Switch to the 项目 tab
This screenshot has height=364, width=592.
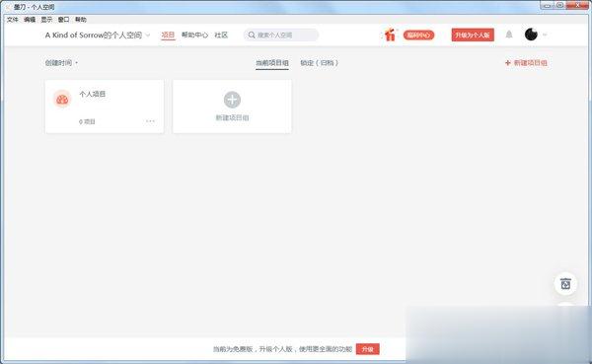pyautogui.click(x=168, y=36)
